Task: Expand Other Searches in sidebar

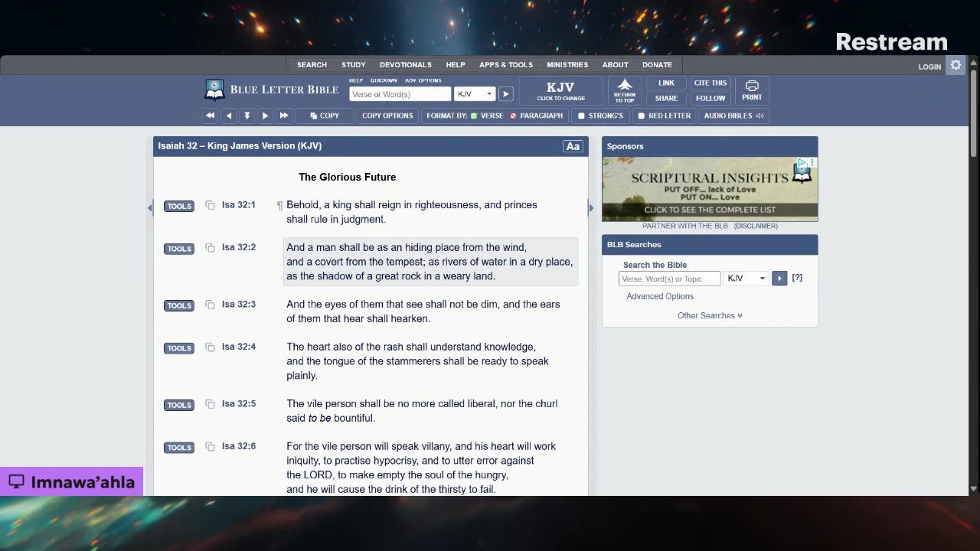Action: point(710,315)
